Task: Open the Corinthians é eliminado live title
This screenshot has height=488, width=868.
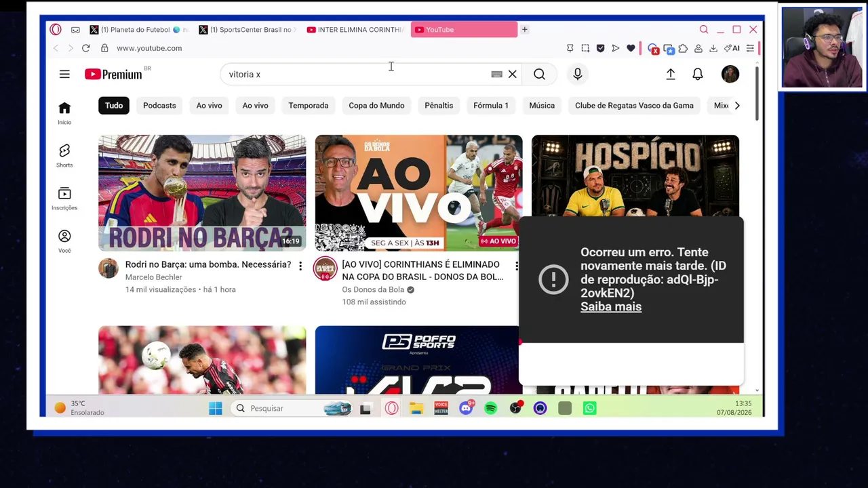Action: pyautogui.click(x=422, y=270)
